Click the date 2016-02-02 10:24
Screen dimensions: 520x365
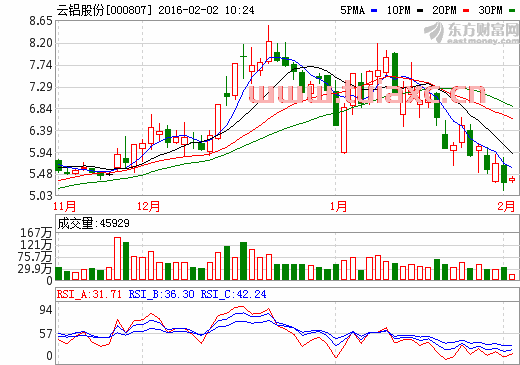206,10
